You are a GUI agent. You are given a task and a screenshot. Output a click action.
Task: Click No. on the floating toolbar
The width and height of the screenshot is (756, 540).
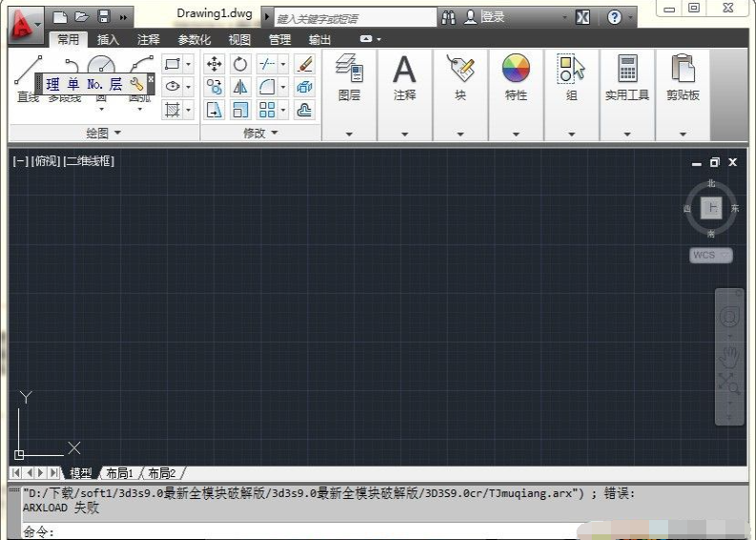pyautogui.click(x=94, y=84)
